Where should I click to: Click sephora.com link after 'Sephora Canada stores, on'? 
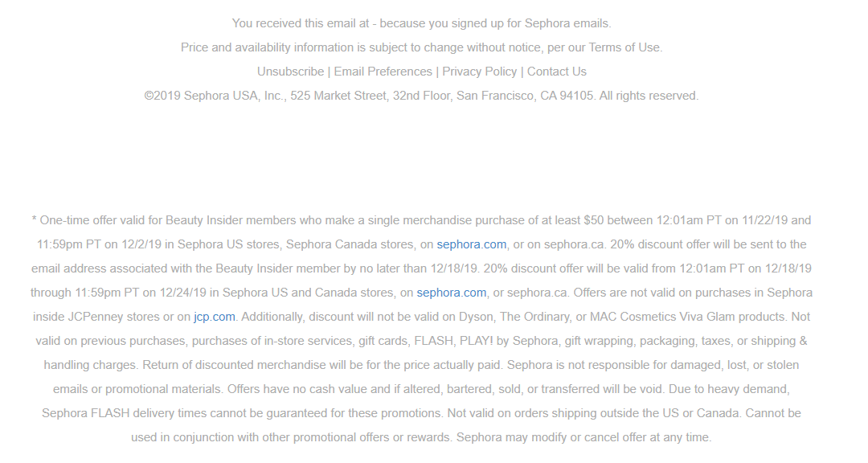point(472,244)
